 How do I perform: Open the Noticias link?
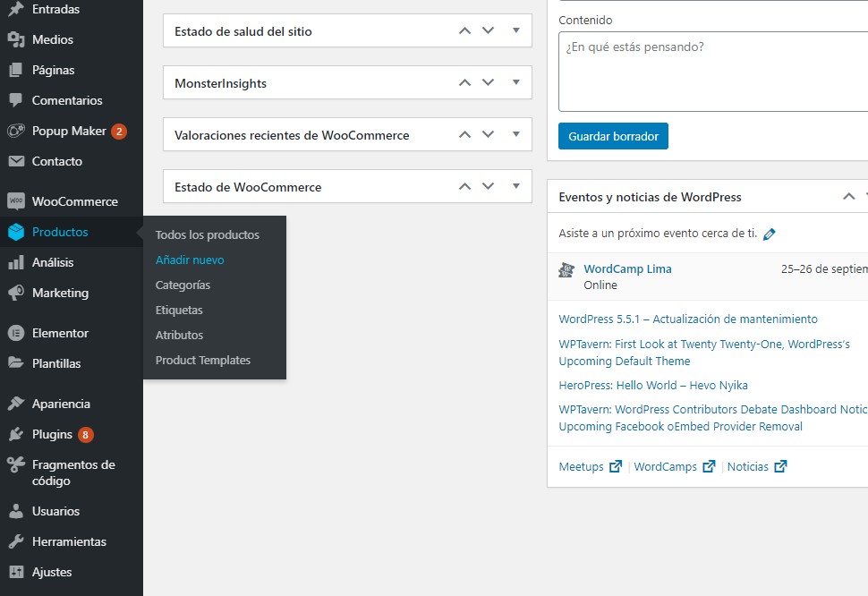click(x=747, y=466)
